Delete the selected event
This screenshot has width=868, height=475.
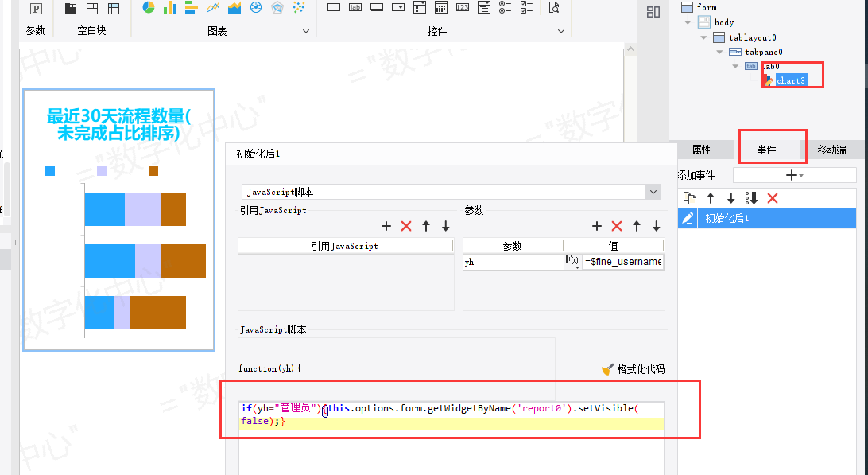coord(773,198)
